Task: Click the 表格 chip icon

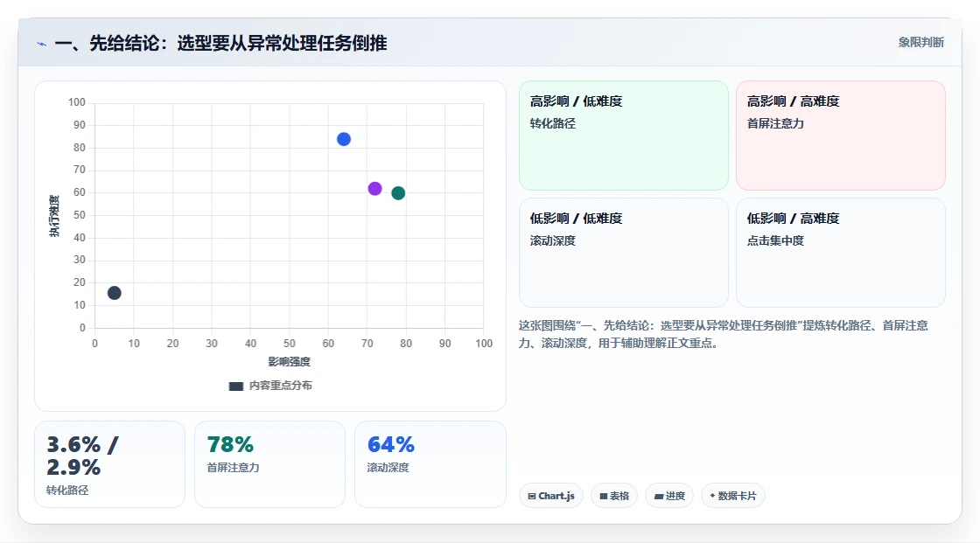Action: (604, 496)
